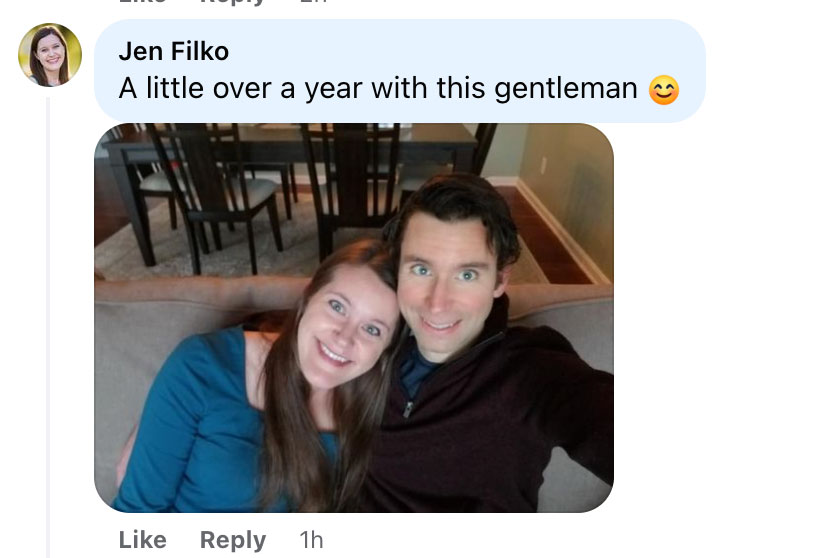Click the vertical reply thread line

click(x=48, y=327)
